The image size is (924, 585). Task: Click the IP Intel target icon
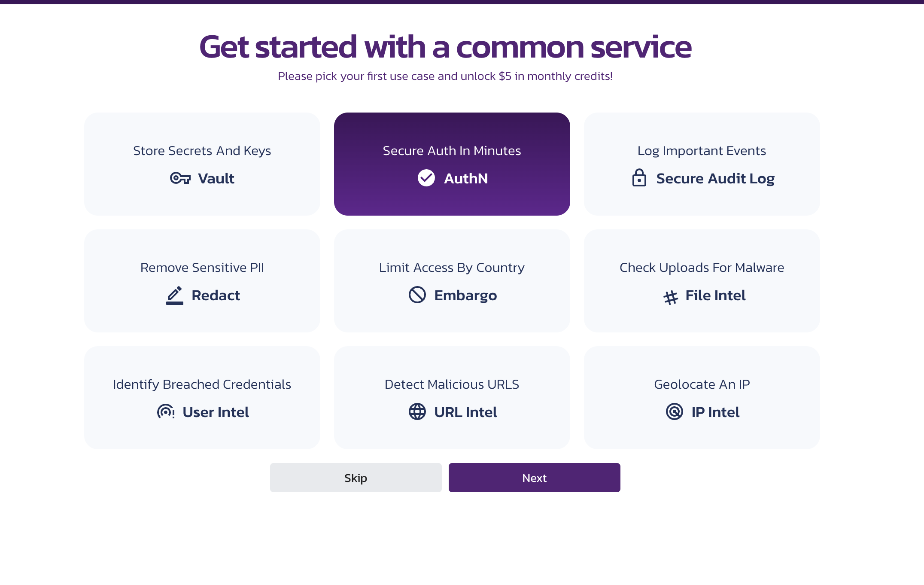[x=674, y=412]
